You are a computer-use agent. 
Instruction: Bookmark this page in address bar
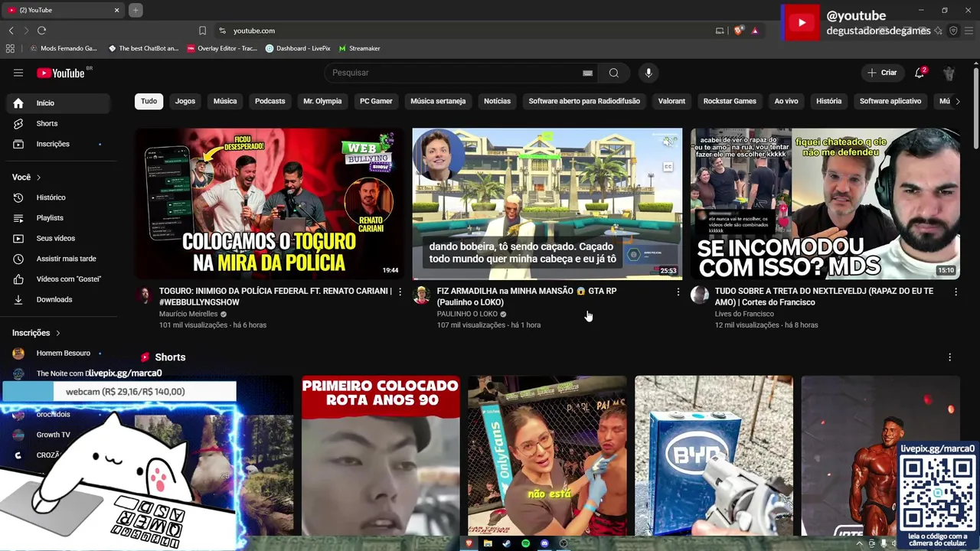click(x=202, y=31)
